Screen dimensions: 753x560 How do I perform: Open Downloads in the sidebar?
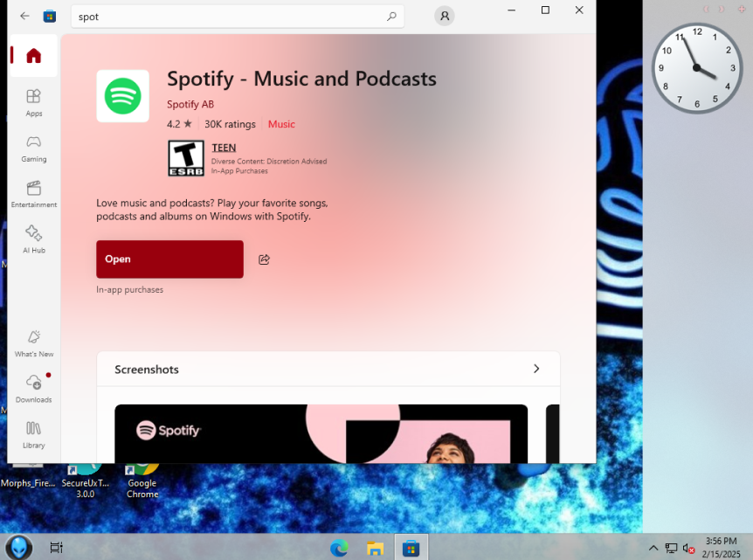(33, 389)
